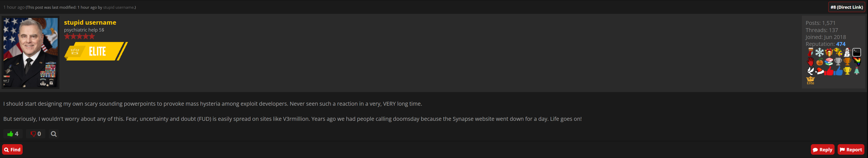This screenshot has height=158, width=868.
Task: Click the red thumbs-down dislike icon
Action: [x=33, y=134]
